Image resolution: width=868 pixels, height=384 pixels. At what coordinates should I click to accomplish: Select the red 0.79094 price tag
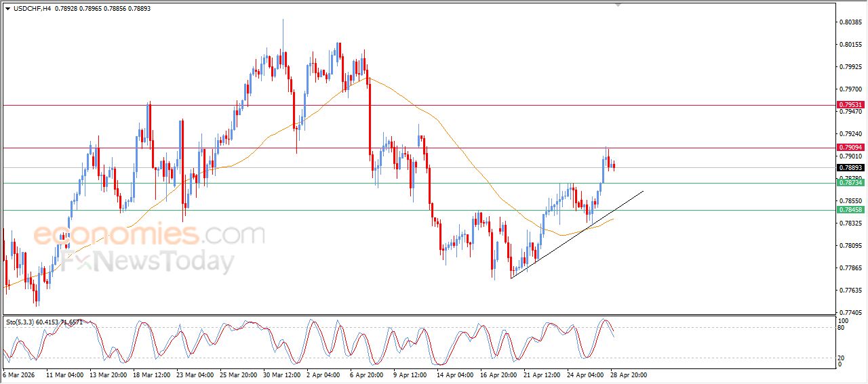[x=850, y=148]
